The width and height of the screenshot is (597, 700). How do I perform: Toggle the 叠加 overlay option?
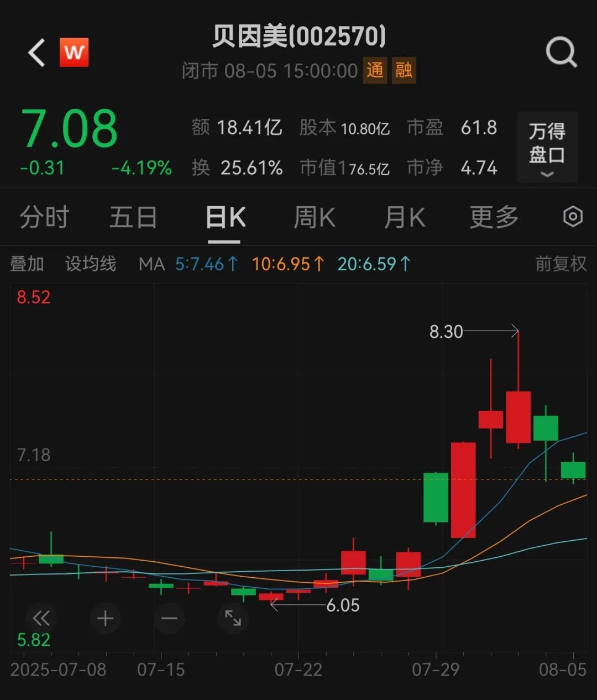28,264
